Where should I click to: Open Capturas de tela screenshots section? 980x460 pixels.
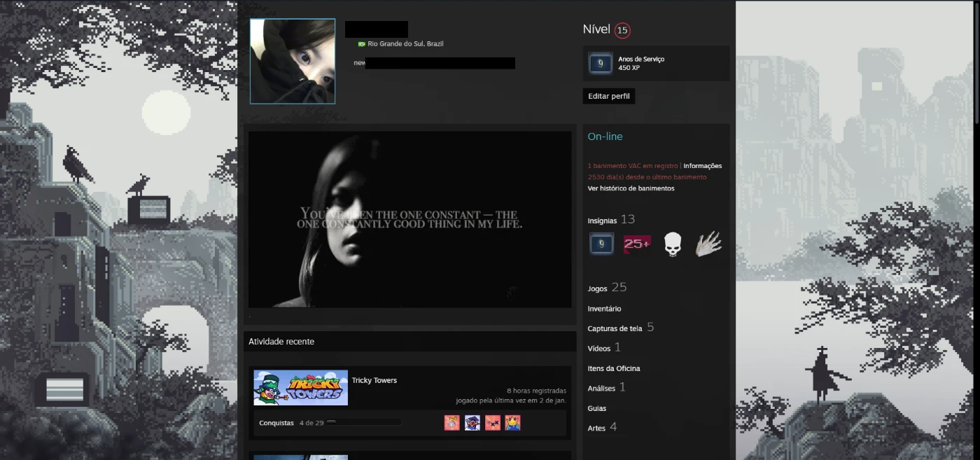[615, 328]
